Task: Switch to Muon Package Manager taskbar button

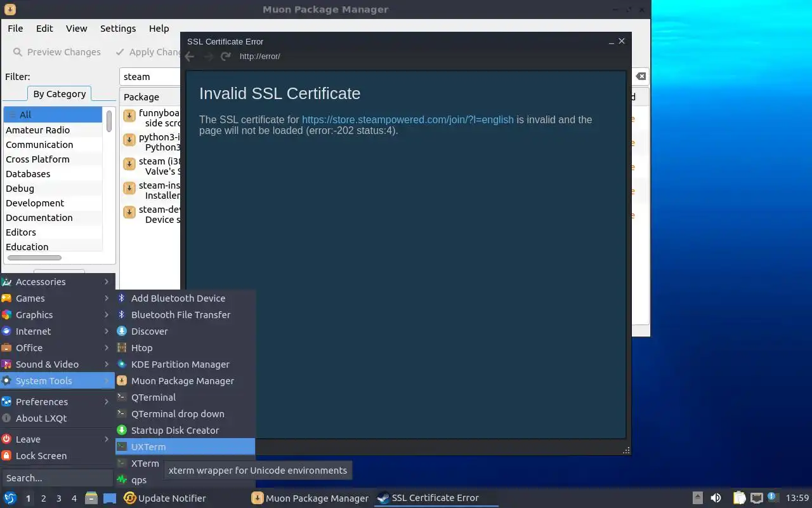Action: 310,498
